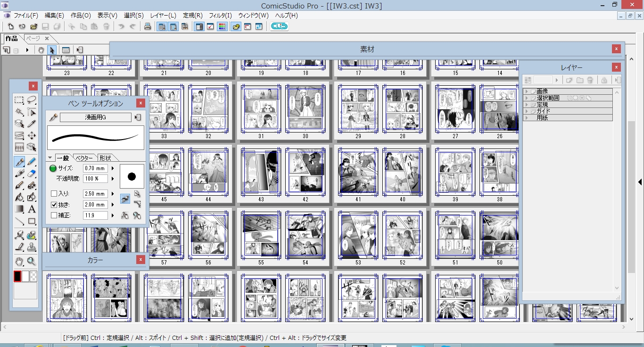Select the rectangular marquee tool
The height and width of the screenshot is (347, 644).
(19, 100)
